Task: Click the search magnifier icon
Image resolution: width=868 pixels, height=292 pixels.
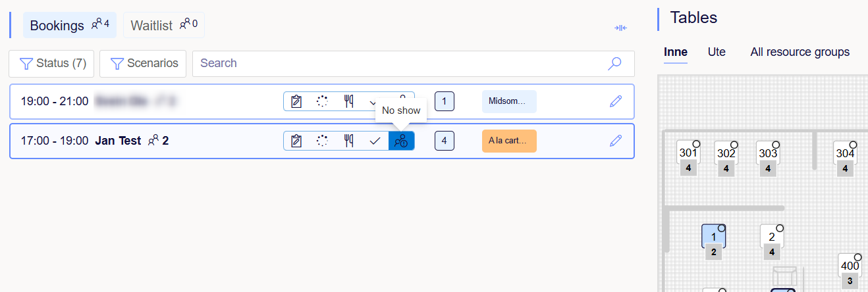Action: [614, 64]
